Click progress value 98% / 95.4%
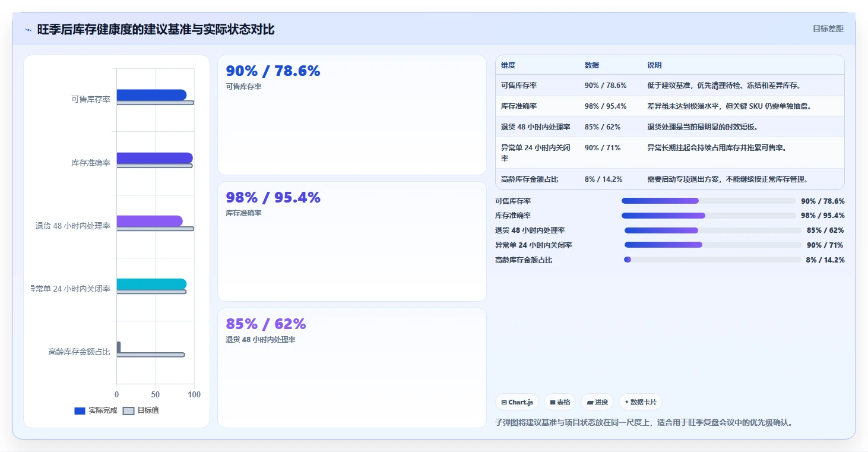868x452 pixels. pyautogui.click(x=823, y=216)
